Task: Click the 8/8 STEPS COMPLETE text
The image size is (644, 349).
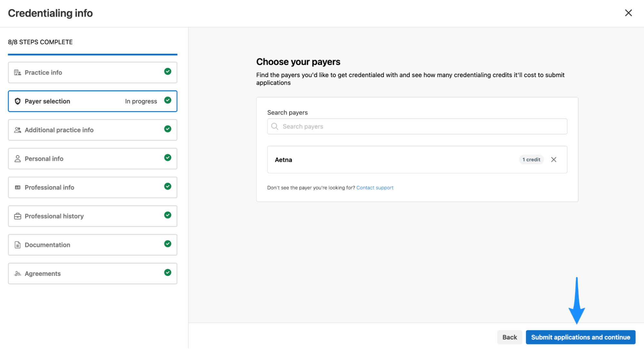Action: tap(40, 42)
